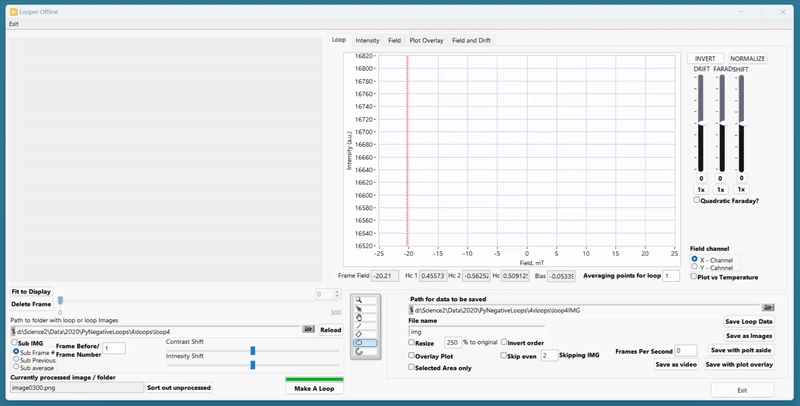The image size is (800, 406).
Task: Select the arrow pointer tool
Action: coord(365,309)
